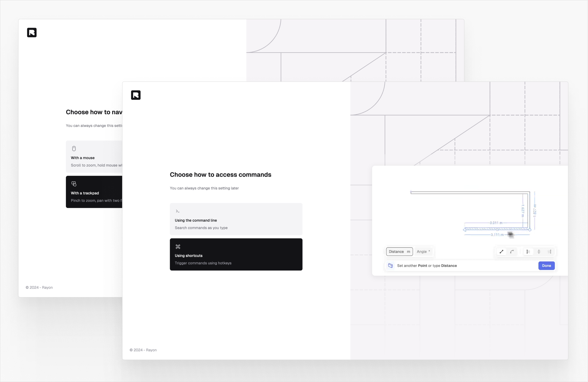This screenshot has height=382, width=588.
Task: Click the wall tool icon in command bar
Action: [390, 266]
